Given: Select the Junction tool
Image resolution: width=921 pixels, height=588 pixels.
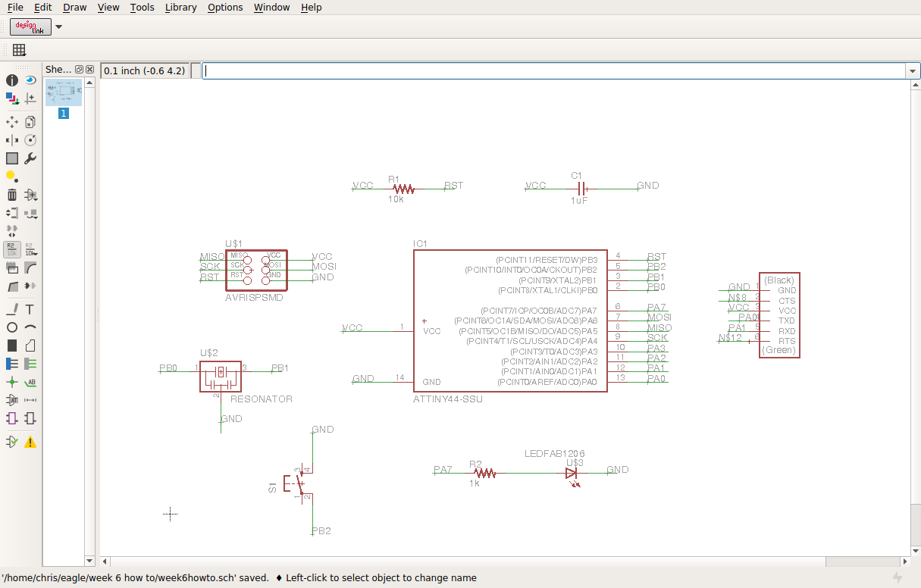Looking at the screenshot, I should point(12,382).
